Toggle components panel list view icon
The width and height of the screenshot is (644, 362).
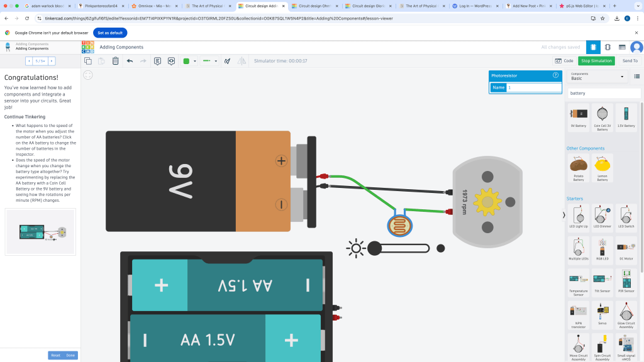636,76
